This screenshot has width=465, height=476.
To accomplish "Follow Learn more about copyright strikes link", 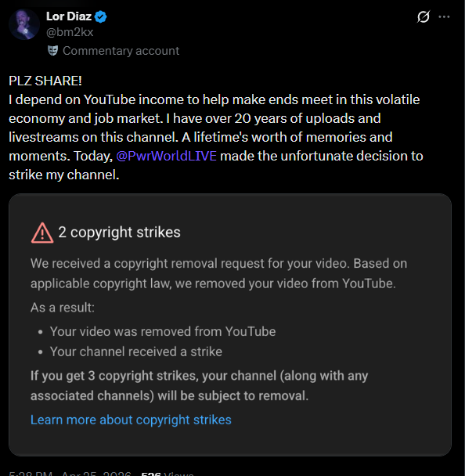I will [131, 420].
